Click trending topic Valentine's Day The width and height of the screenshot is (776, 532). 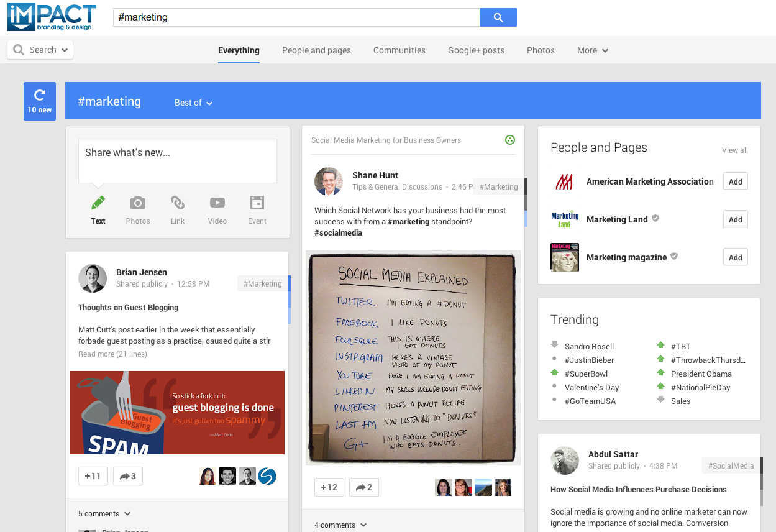click(x=592, y=387)
